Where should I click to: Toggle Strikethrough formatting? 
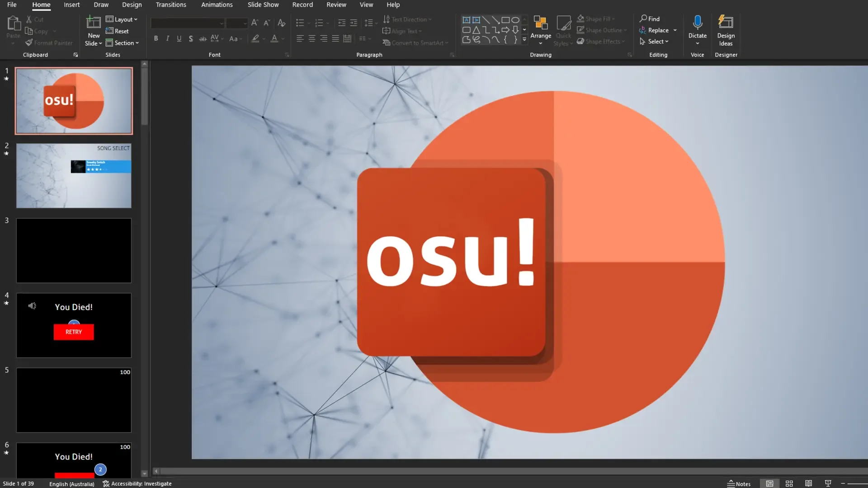tap(203, 38)
